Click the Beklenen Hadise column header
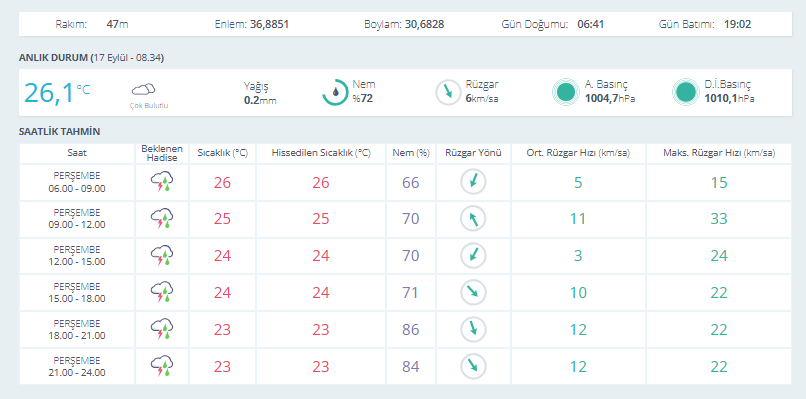806x399 pixels. point(162,153)
